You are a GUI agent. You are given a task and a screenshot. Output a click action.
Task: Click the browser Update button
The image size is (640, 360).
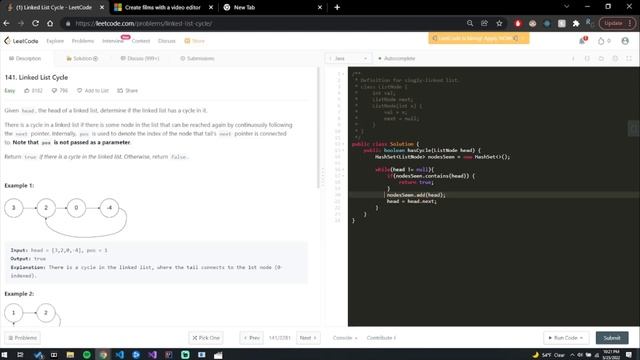point(617,23)
